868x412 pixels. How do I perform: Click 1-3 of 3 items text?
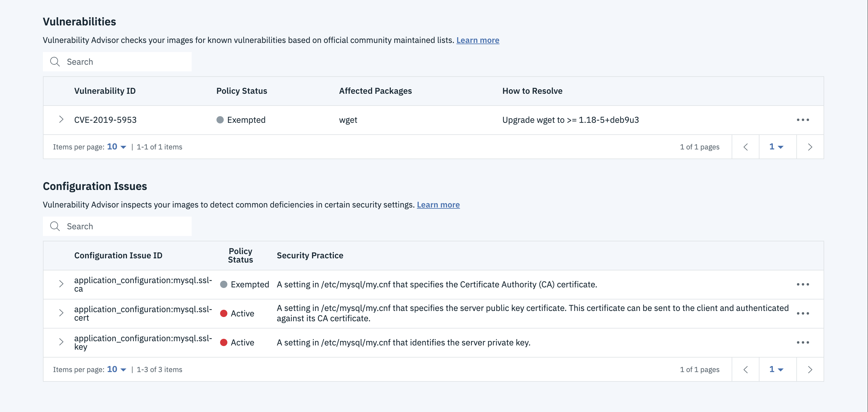159,370
